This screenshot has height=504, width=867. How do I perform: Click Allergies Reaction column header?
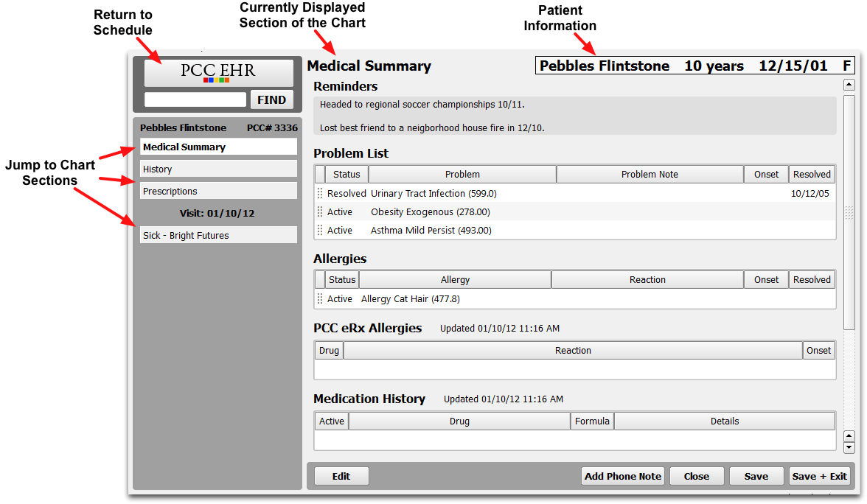point(647,280)
